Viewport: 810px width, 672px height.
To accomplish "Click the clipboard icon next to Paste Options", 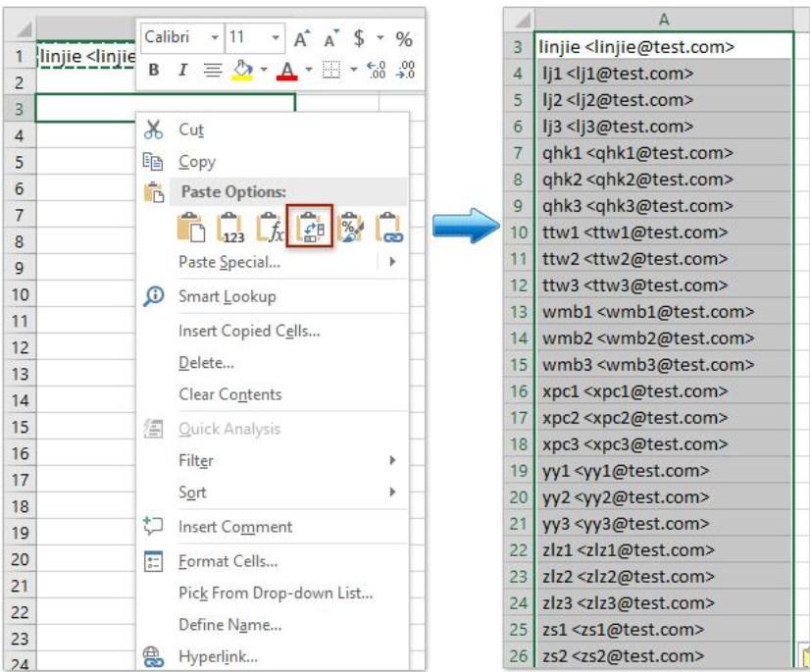I will point(154,191).
